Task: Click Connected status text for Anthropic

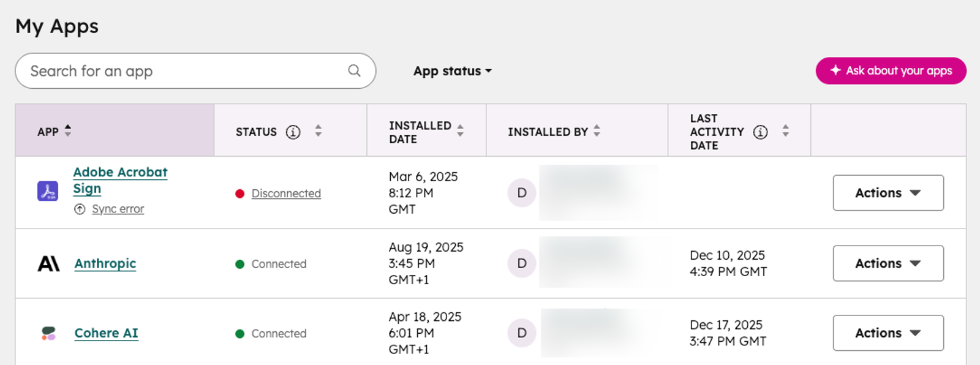Action: pos(279,264)
